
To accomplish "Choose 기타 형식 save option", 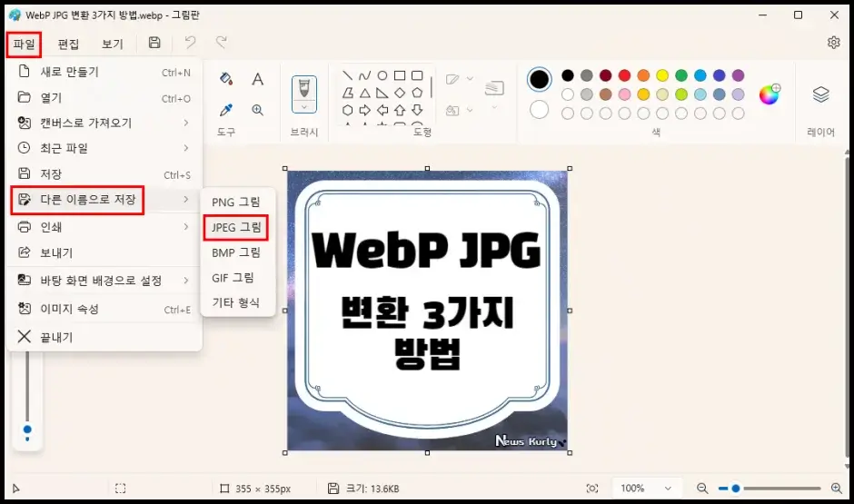I will [236, 302].
